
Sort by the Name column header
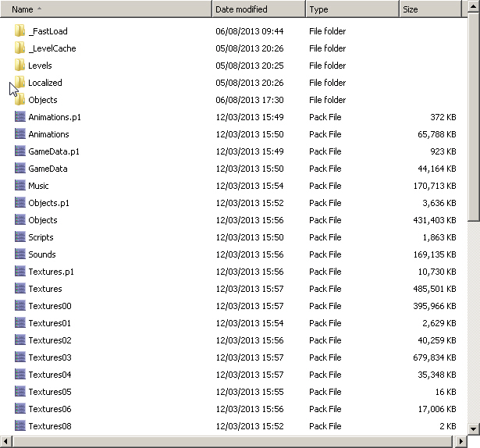(106, 9)
